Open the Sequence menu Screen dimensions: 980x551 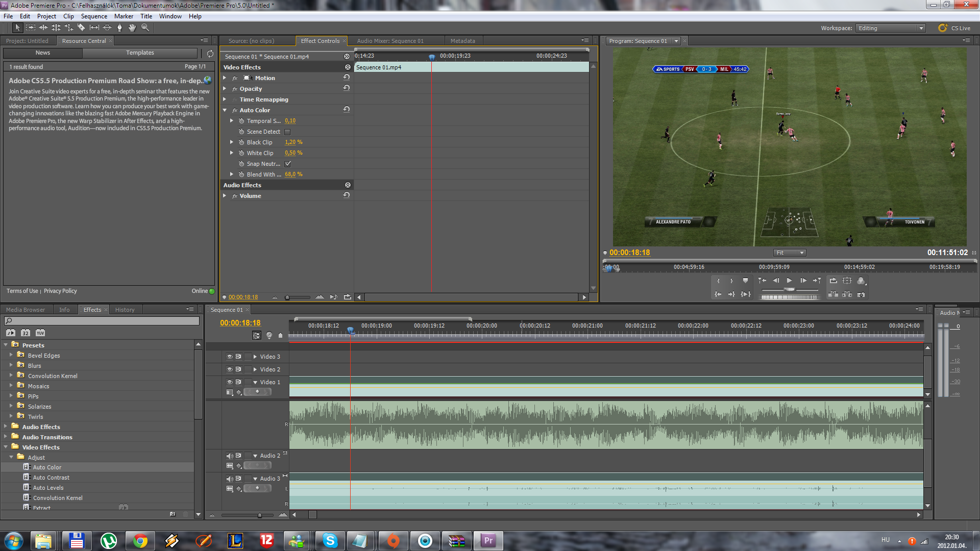point(94,16)
